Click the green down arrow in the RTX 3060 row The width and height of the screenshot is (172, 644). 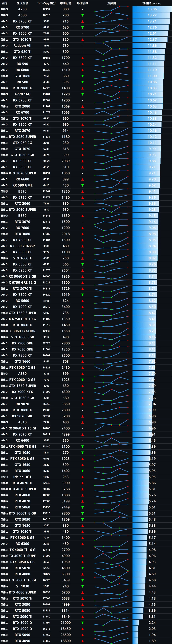click(82, 471)
